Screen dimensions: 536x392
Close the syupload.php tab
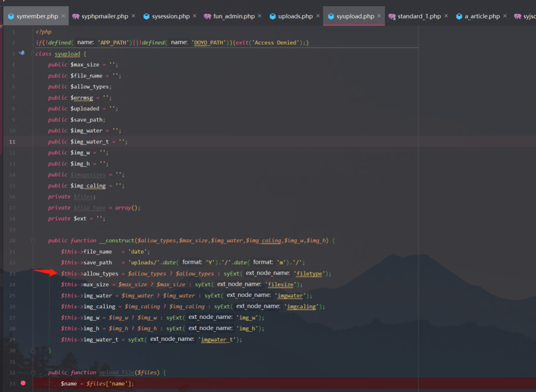click(379, 16)
